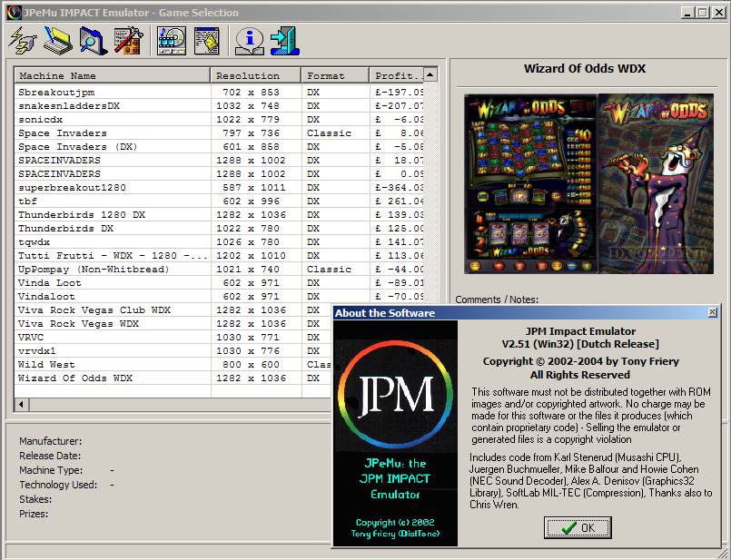Click the Manufacturer label in details panel
This screenshot has width=731, height=560.
(50, 441)
